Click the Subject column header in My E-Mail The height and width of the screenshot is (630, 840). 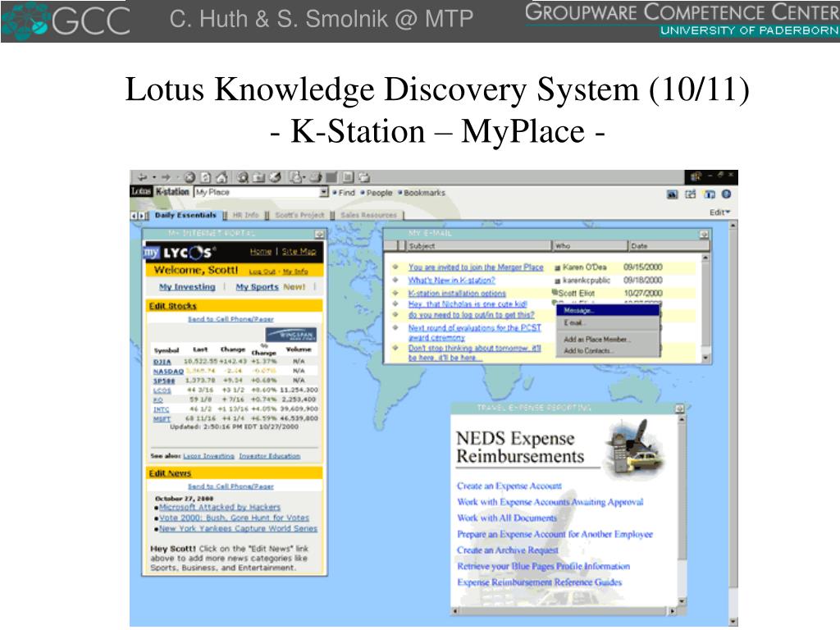[478, 246]
